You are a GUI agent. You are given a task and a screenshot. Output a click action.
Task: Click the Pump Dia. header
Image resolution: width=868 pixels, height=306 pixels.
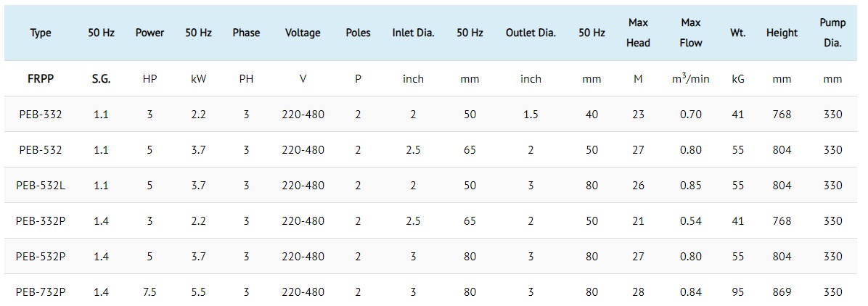coord(832,33)
